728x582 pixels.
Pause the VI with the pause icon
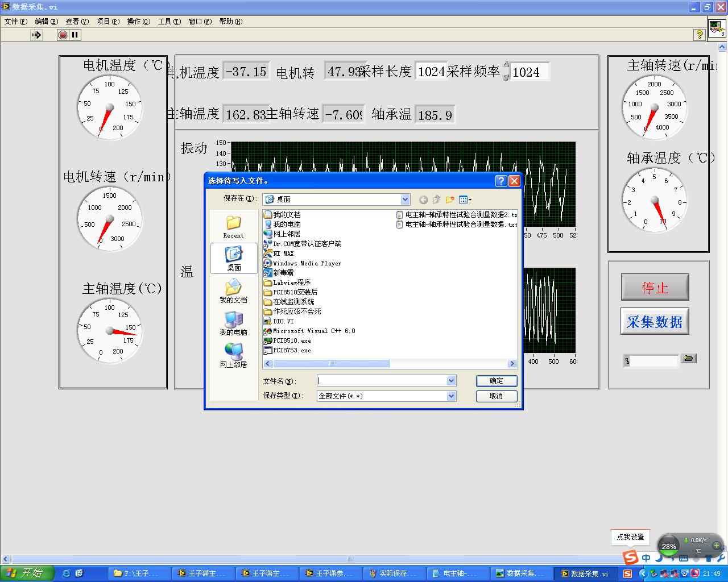coord(75,35)
